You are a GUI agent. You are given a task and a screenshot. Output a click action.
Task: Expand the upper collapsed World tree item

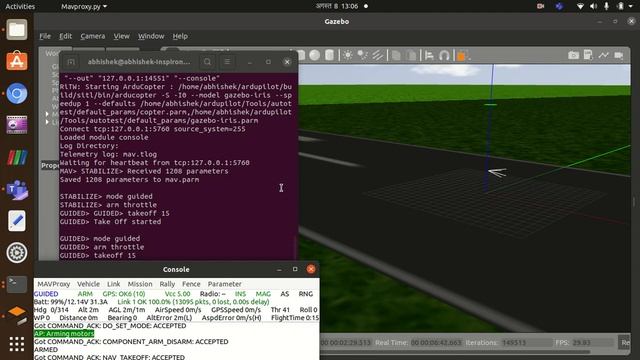[47, 114]
